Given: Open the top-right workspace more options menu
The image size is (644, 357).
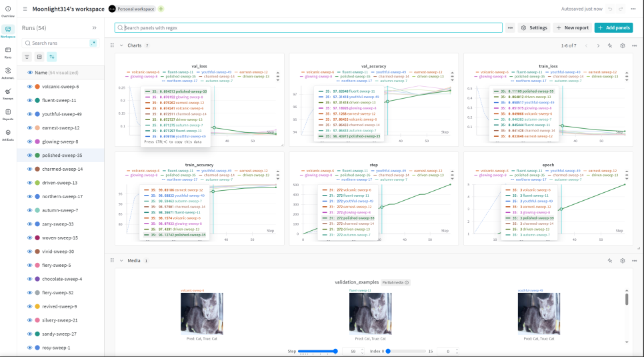Looking at the screenshot, I should [x=633, y=9].
